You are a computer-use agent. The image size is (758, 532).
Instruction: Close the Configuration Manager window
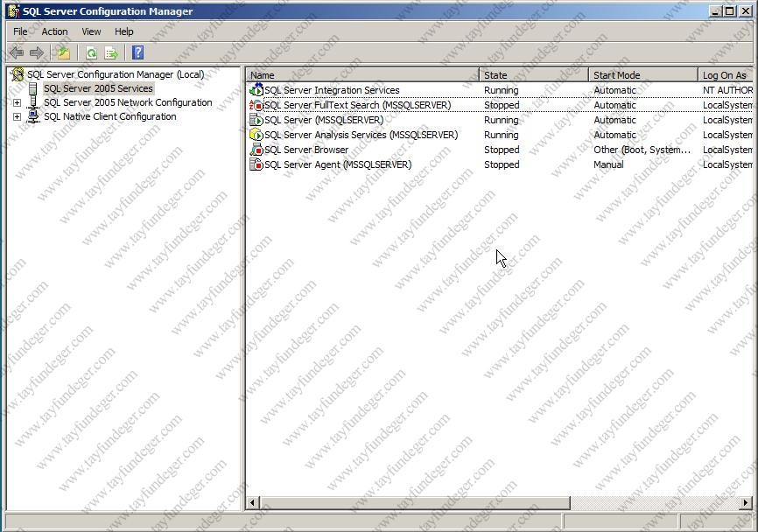point(745,10)
